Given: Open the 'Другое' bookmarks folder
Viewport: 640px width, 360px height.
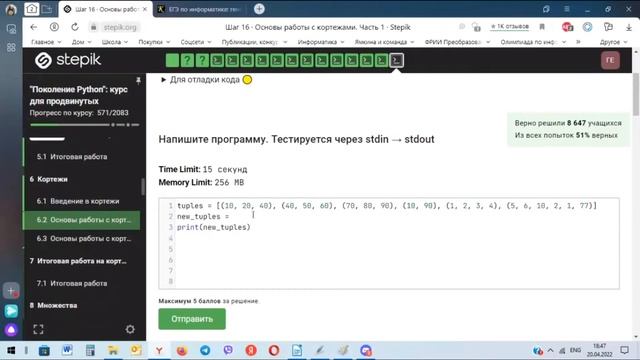Looking at the screenshot, I should [613, 42].
